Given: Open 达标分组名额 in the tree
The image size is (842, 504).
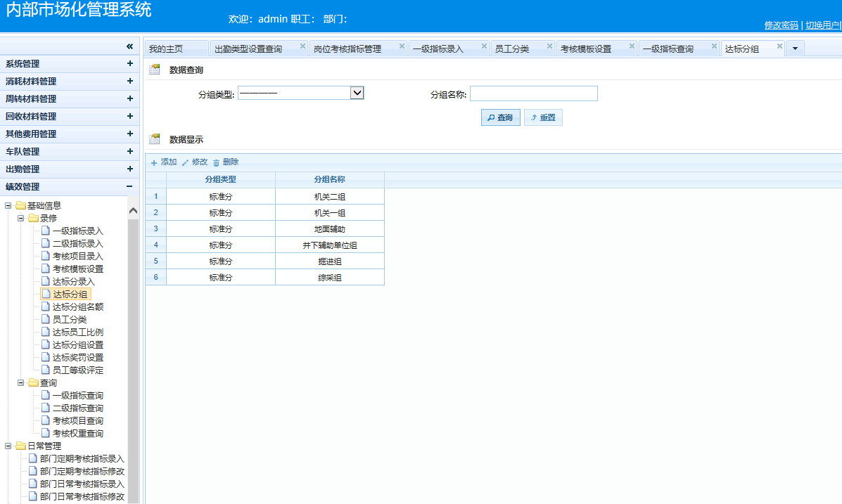Looking at the screenshot, I should 78,307.
